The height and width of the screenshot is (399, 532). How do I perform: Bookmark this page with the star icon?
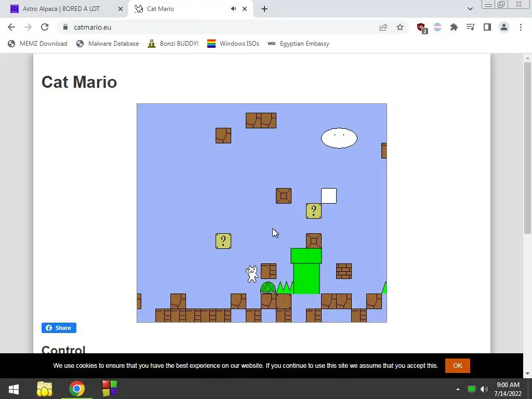point(400,27)
